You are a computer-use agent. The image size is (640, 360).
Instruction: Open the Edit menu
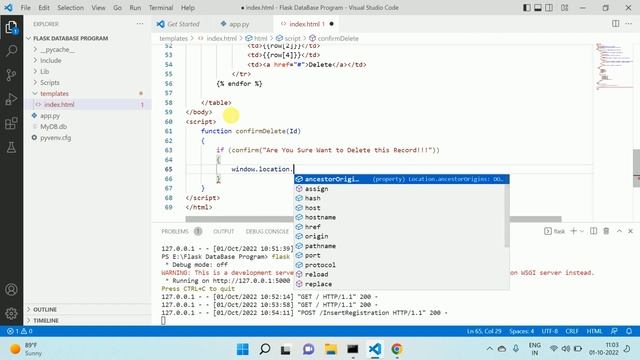click(44, 8)
